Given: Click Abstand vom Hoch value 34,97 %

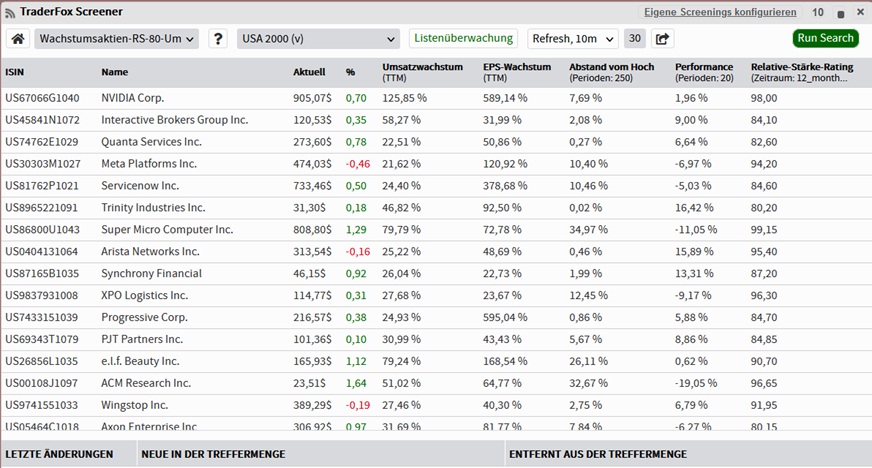Looking at the screenshot, I should click(588, 230).
